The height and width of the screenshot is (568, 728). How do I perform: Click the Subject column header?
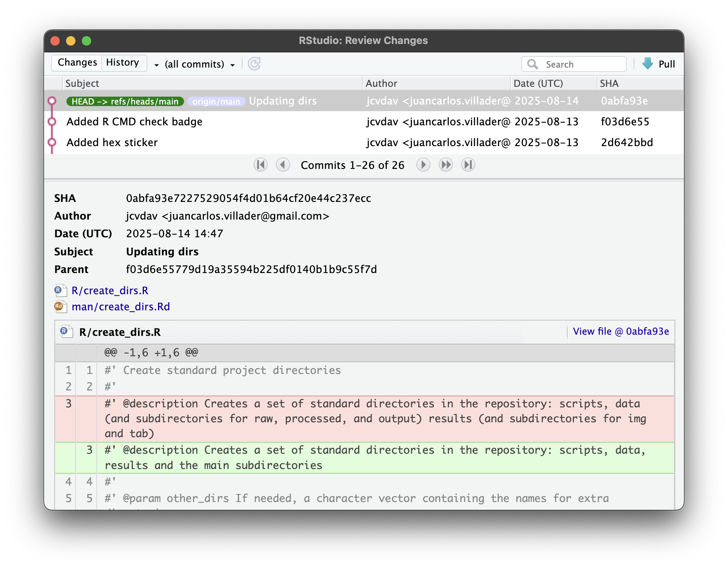(x=82, y=84)
